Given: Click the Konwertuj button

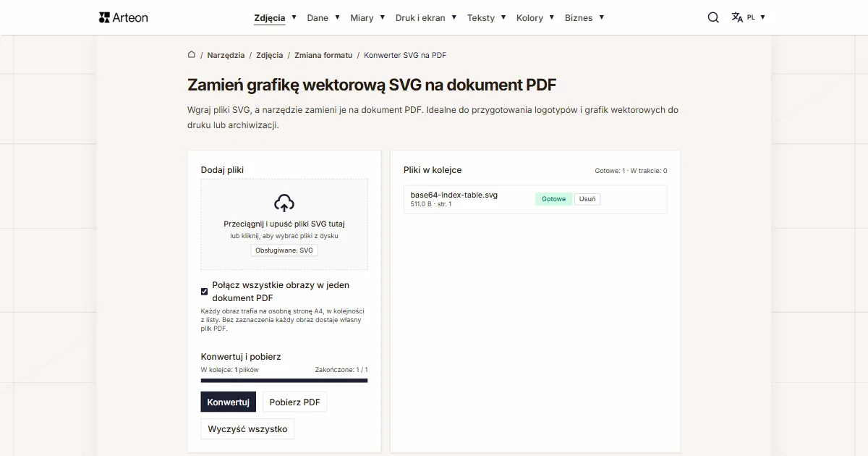Looking at the screenshot, I should (x=228, y=402).
